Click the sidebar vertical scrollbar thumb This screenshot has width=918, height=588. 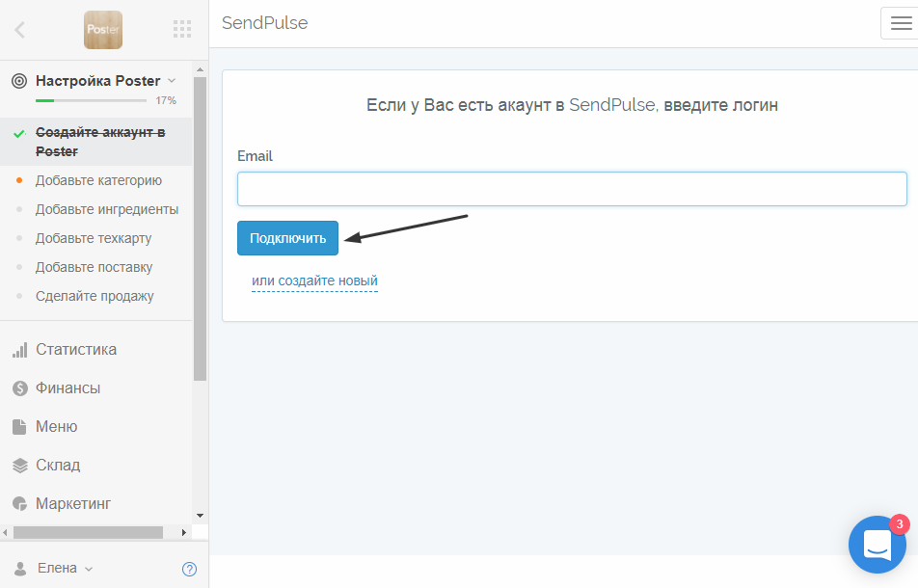pyautogui.click(x=201, y=228)
